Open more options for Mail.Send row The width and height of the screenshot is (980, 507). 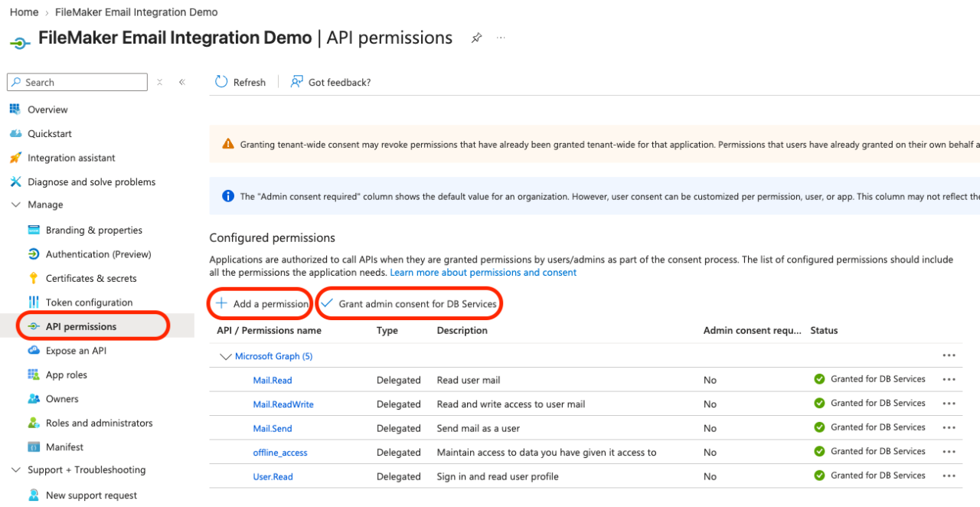[x=949, y=428]
